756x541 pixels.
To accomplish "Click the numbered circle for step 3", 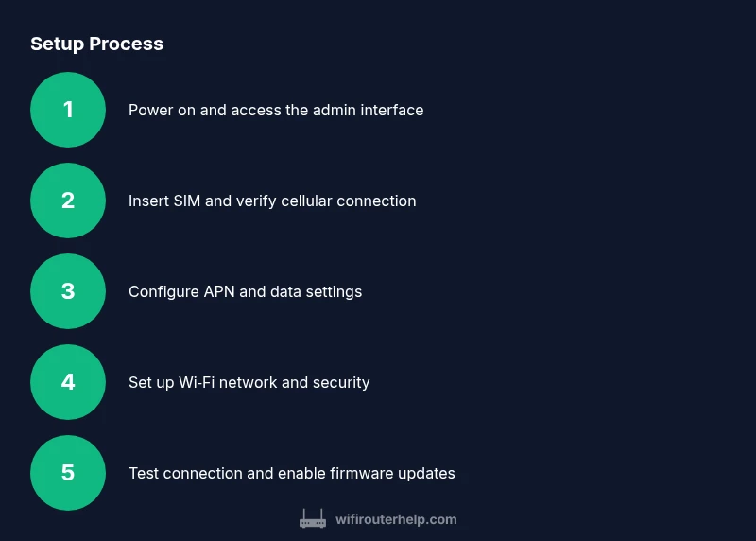I will coord(68,291).
